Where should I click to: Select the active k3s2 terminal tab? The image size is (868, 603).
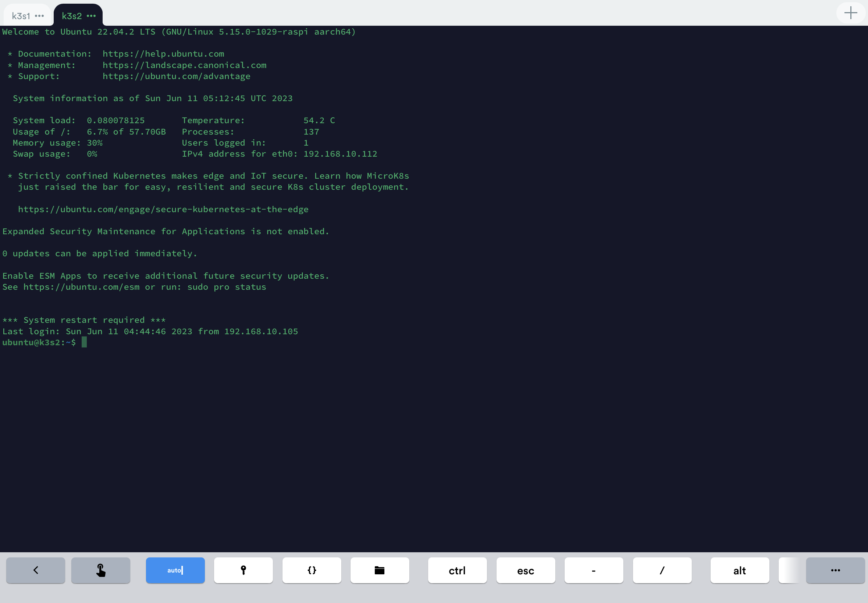72,17
